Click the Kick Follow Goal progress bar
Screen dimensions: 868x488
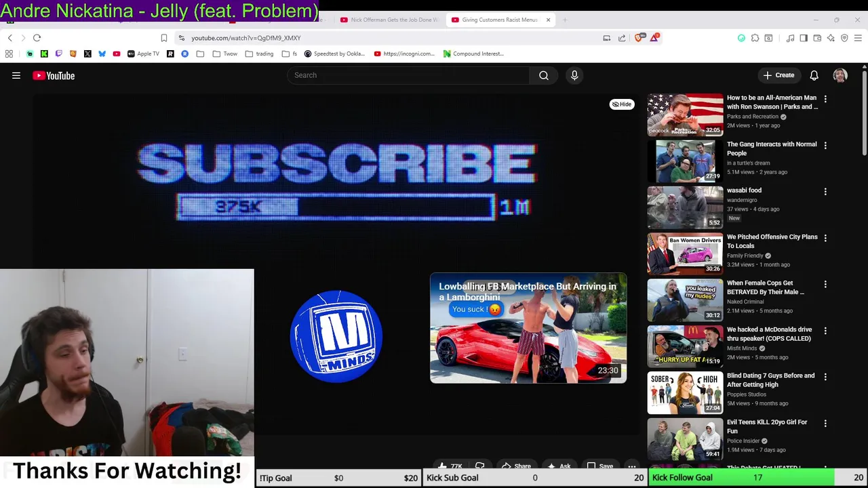click(x=757, y=478)
